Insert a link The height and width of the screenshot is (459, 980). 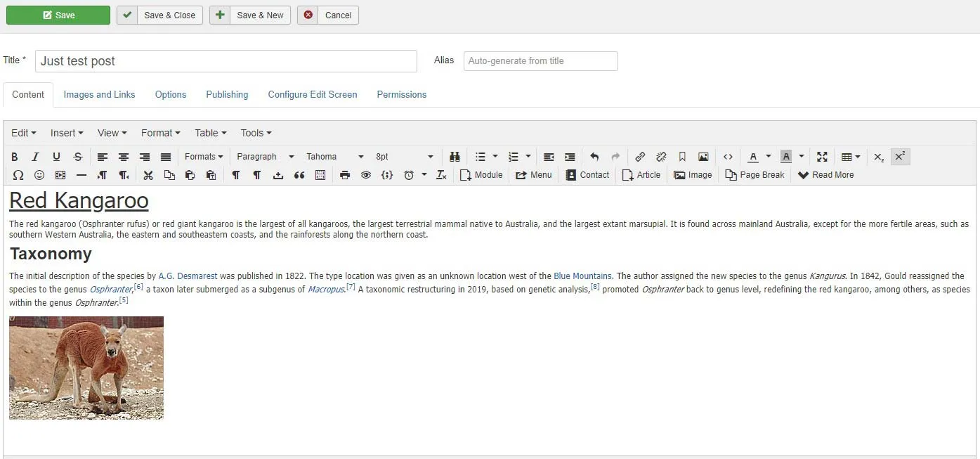tap(639, 156)
